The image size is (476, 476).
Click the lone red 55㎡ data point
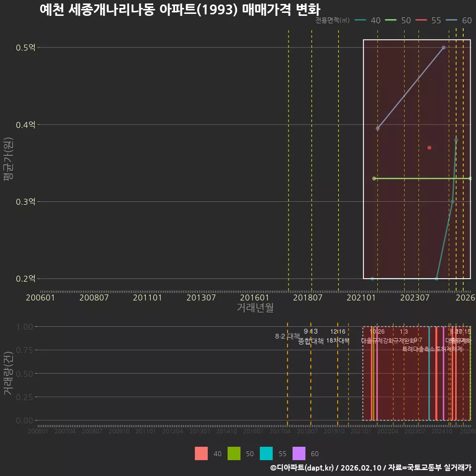(x=429, y=148)
